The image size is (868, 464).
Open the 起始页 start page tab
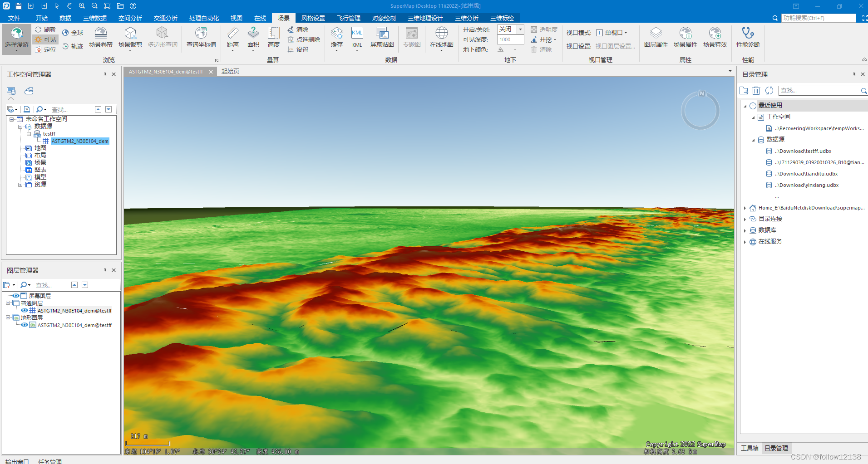coord(230,71)
